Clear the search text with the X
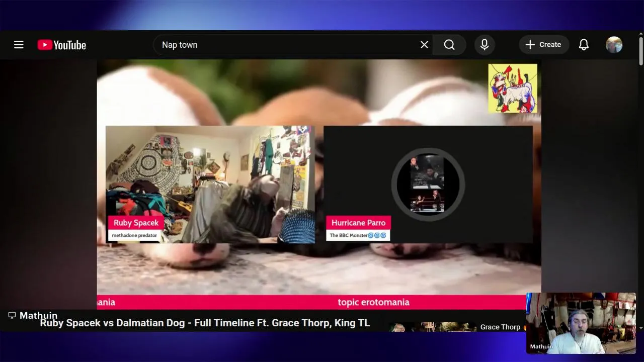This screenshot has width=644, height=362. (x=424, y=45)
